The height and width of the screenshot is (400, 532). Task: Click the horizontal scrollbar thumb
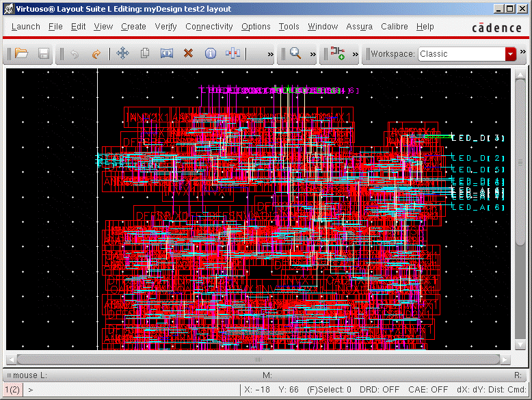click(258, 359)
